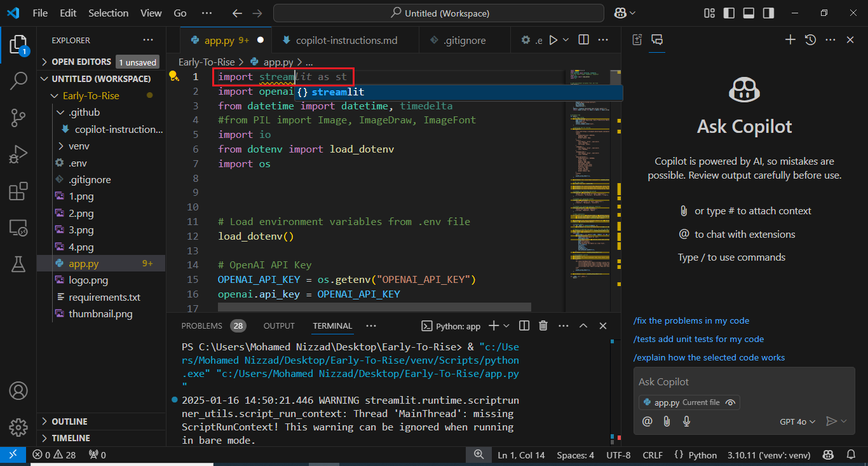This screenshot has height=466, width=868.
Task: Start a new Copilot chat with plus icon
Action: [x=790, y=40]
